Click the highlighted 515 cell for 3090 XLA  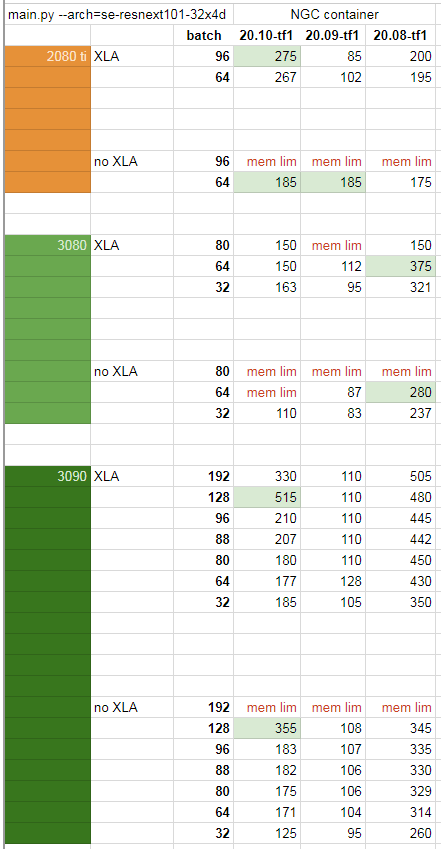click(267, 498)
